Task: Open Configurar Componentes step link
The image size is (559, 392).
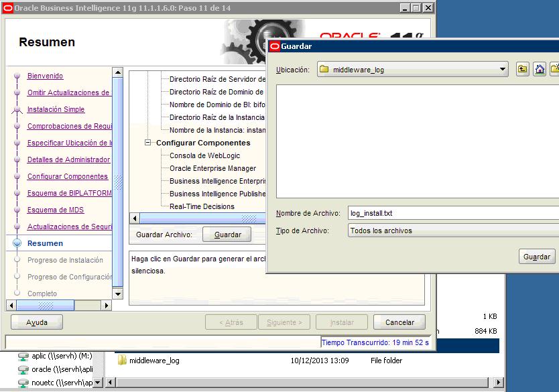Action: tap(68, 176)
